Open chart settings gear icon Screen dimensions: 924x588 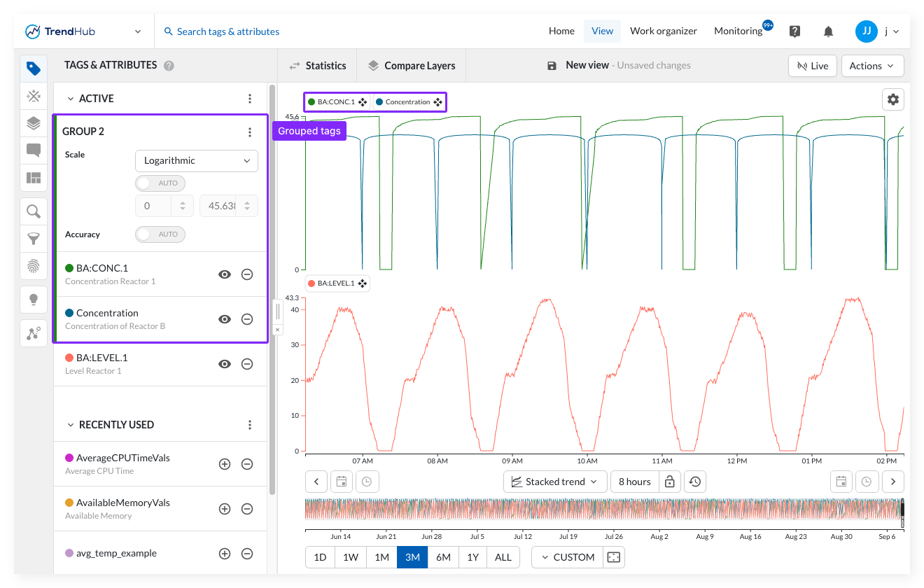click(893, 99)
